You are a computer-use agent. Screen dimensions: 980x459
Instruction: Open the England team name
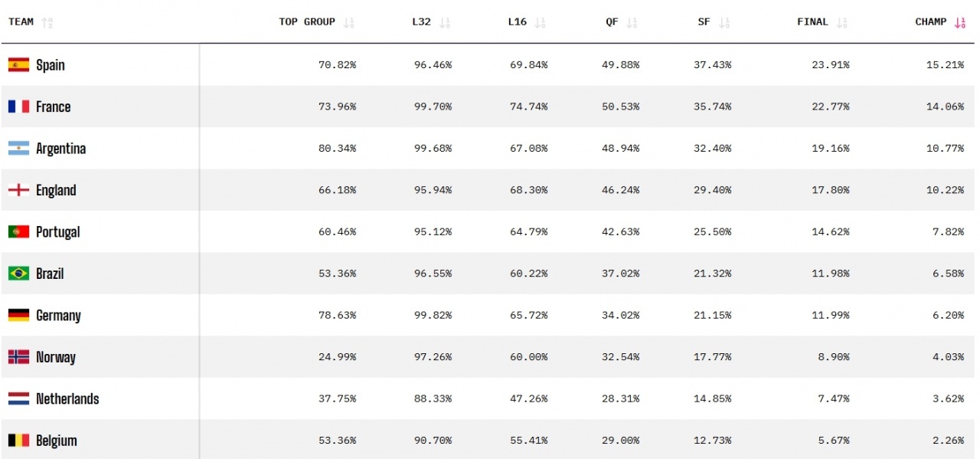coord(56,190)
